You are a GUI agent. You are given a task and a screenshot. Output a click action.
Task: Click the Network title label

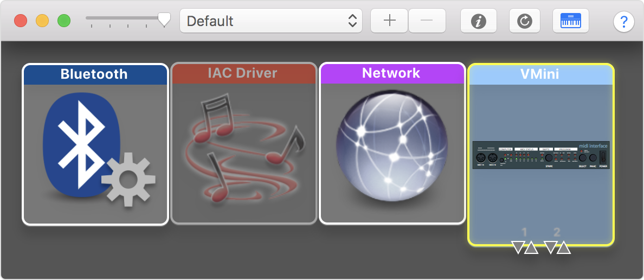[x=391, y=73]
